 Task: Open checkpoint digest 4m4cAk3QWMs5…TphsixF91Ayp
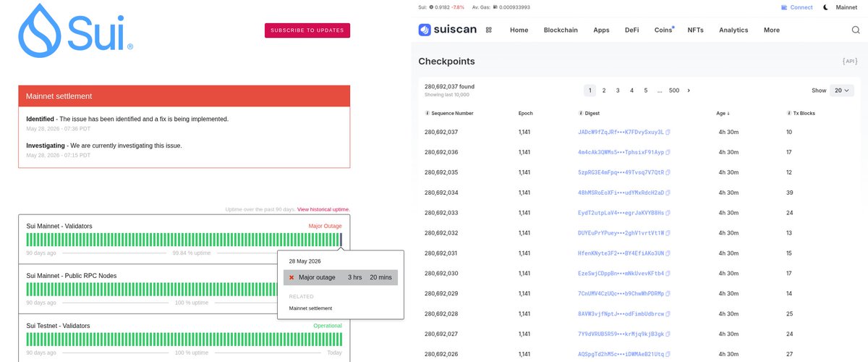[621, 153]
